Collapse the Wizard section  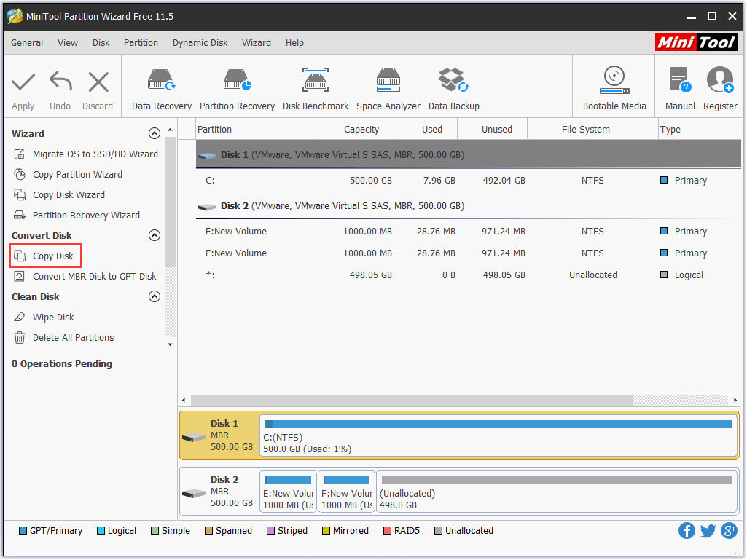pos(155,133)
